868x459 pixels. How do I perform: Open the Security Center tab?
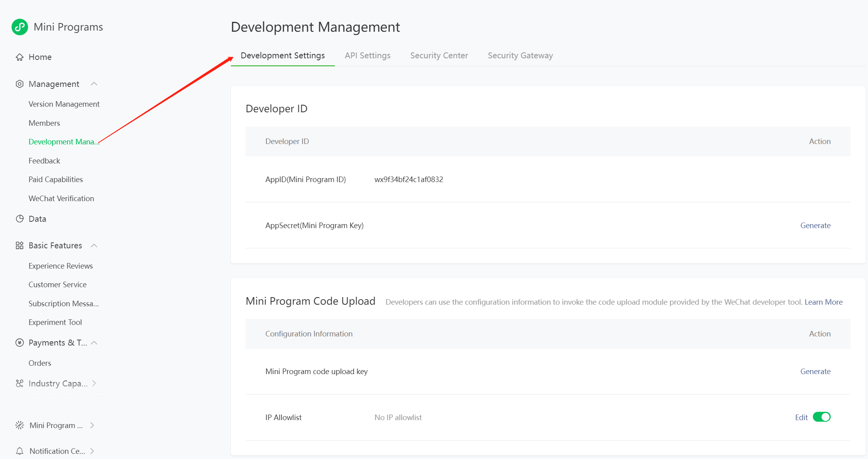click(x=439, y=56)
